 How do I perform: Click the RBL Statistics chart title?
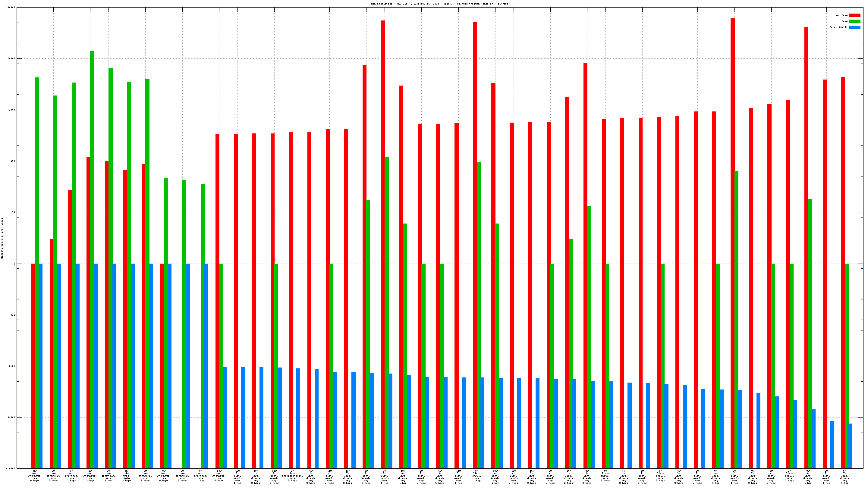point(439,4)
